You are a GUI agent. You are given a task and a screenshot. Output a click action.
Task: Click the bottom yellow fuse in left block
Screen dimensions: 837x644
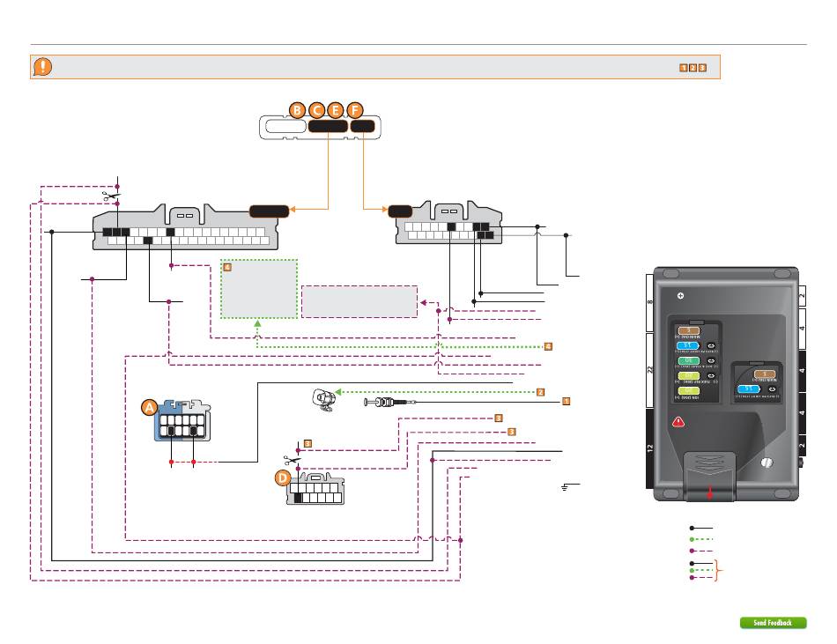(688, 390)
